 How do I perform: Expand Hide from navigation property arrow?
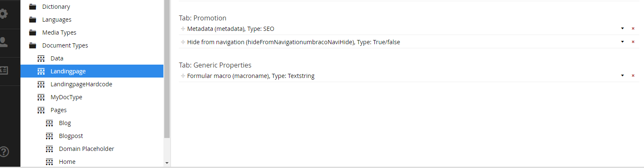pyautogui.click(x=622, y=42)
